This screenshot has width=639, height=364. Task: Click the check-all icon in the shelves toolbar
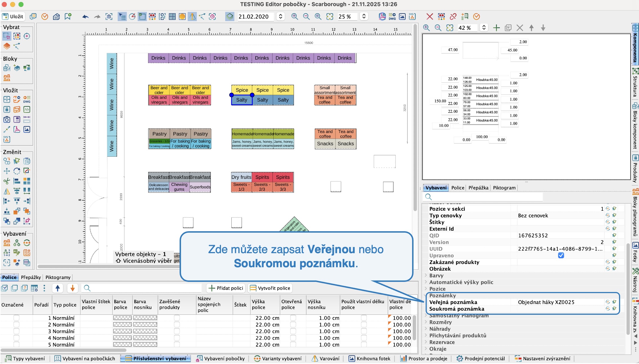[5, 288]
